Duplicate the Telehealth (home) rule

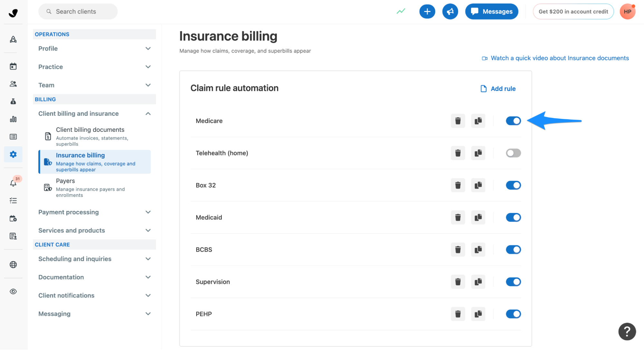tap(478, 153)
